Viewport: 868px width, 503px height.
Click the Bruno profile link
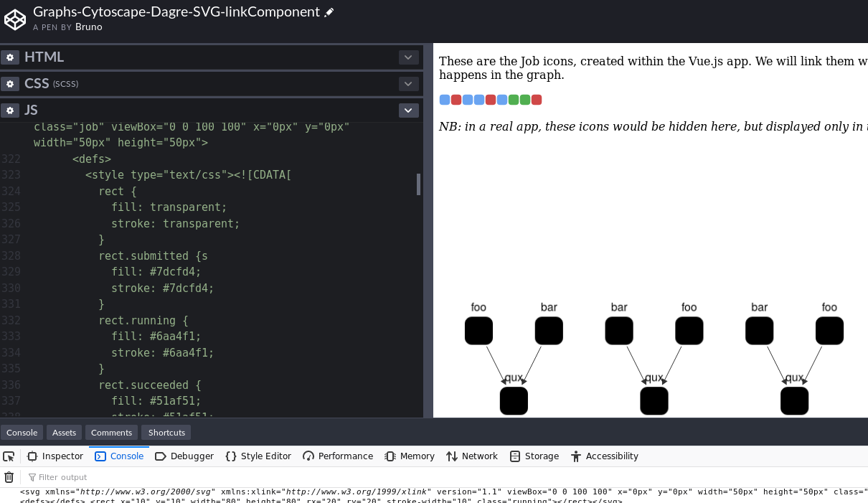88,27
